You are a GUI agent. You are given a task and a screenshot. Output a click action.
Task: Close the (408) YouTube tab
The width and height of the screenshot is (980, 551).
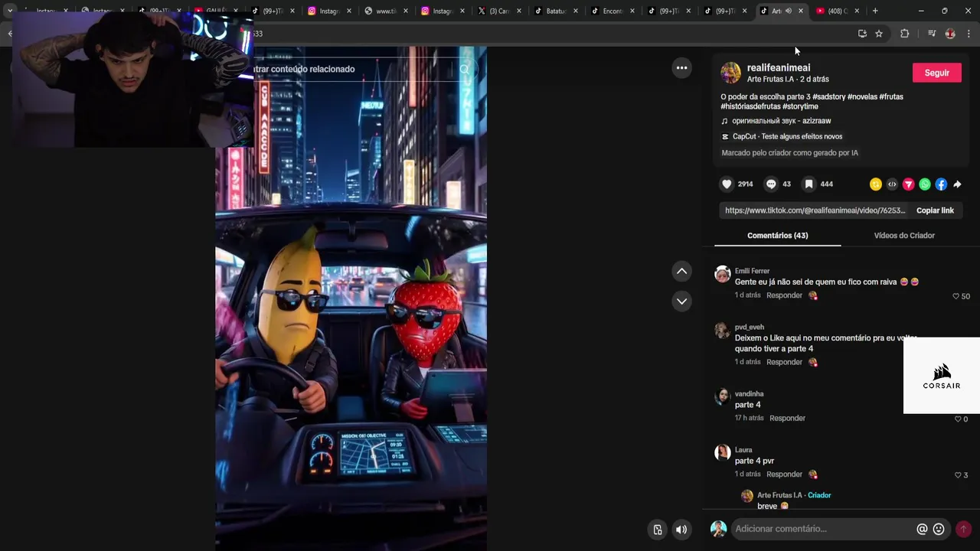tap(857, 11)
